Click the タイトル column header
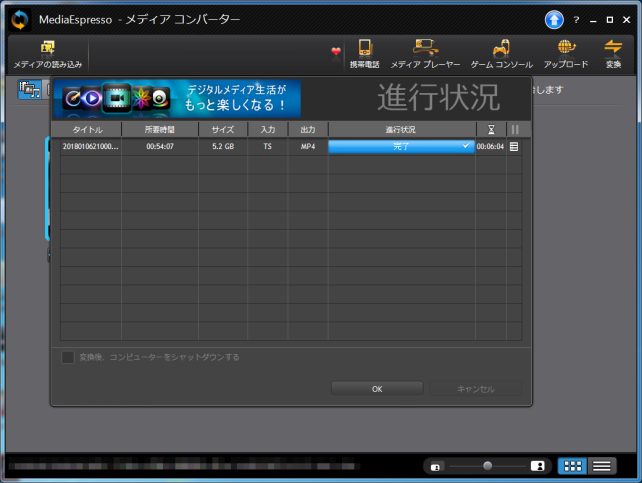Image resolution: width=642 pixels, height=483 pixels. [x=88, y=130]
